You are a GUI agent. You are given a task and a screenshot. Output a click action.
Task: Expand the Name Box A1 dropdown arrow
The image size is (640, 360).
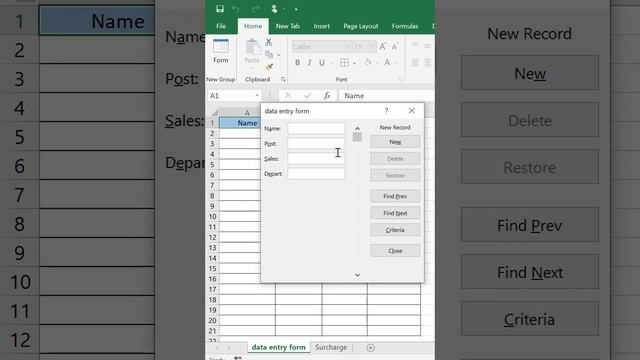(257, 96)
